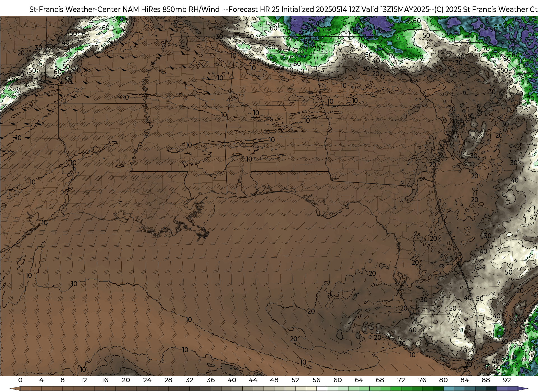Image resolution: width=538 pixels, height=392 pixels.
Task: Click the colorbar tick label '52'
Action: 295,380
